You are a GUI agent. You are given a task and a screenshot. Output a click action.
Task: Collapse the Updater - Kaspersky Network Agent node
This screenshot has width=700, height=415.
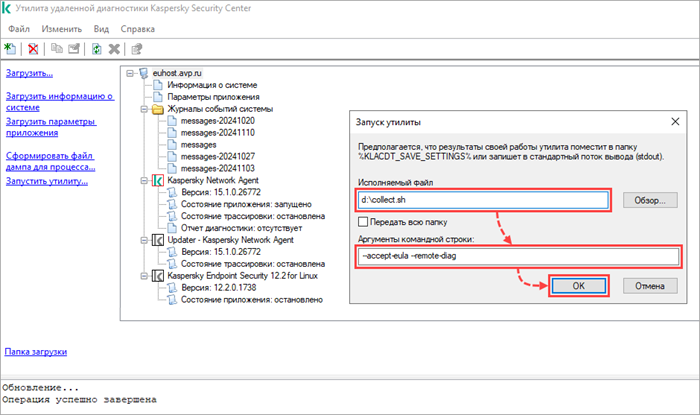coord(144,240)
